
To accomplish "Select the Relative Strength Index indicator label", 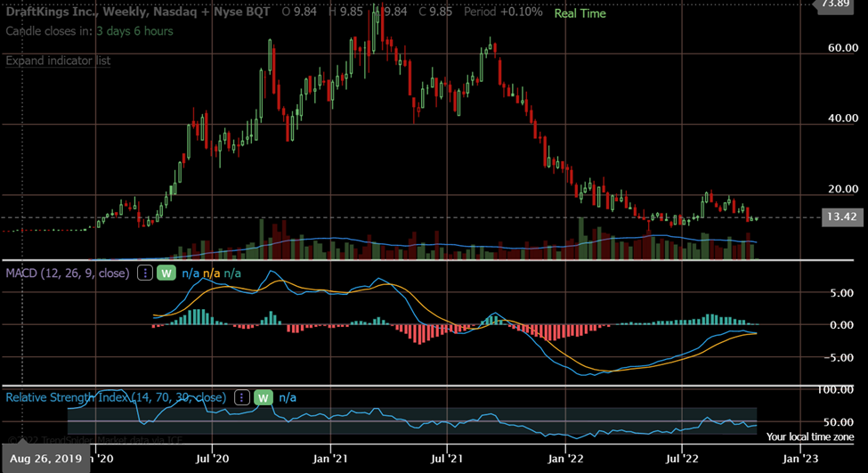I will [x=116, y=397].
